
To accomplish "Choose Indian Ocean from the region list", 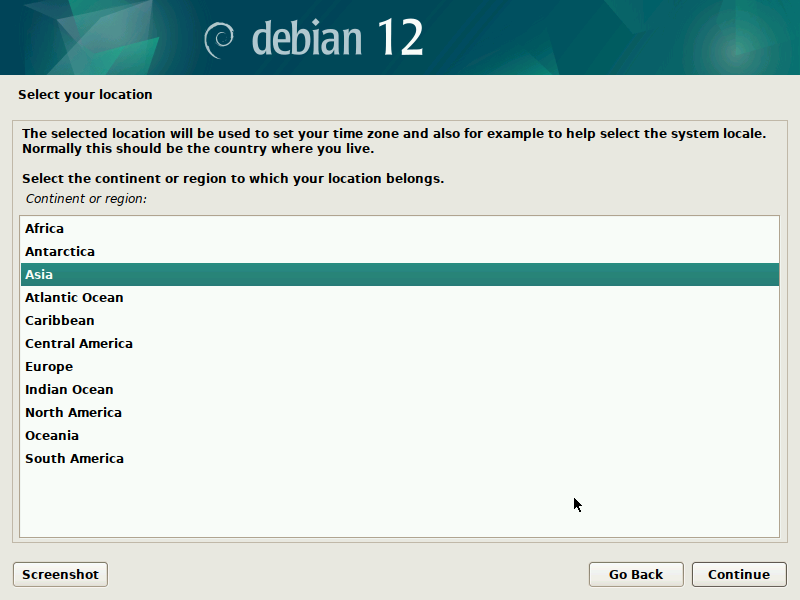I will click(x=68, y=389).
